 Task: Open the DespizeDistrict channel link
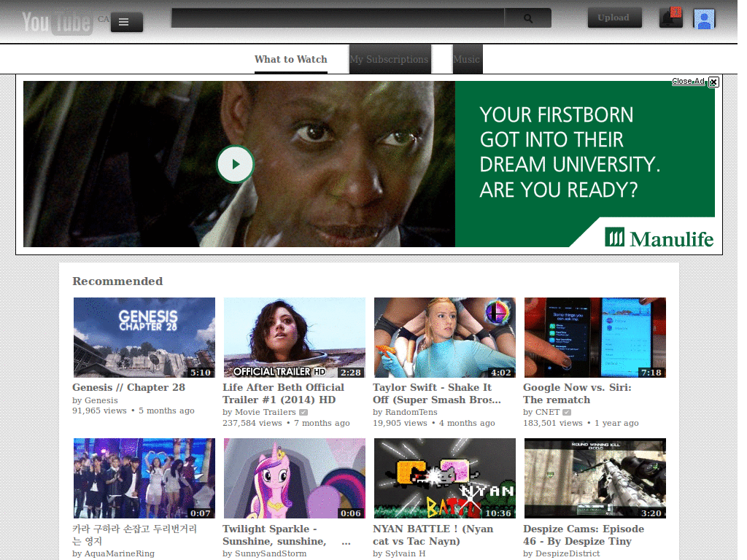click(x=568, y=554)
